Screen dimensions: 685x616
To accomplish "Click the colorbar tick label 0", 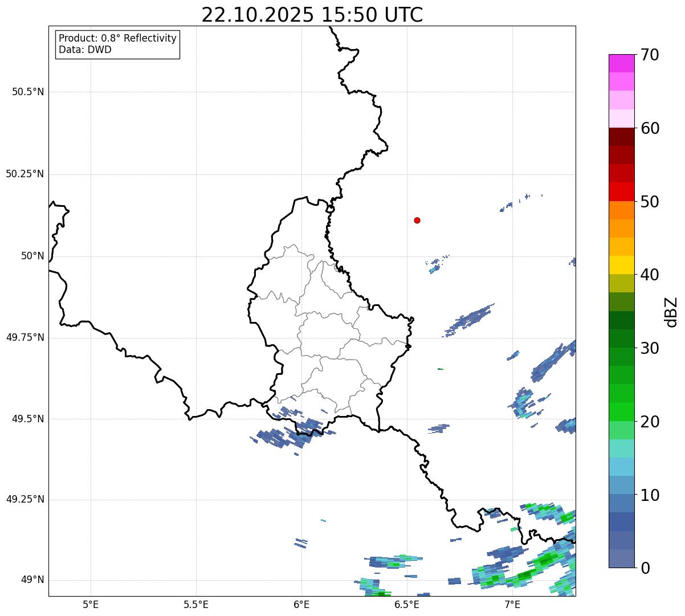I will (x=646, y=568).
